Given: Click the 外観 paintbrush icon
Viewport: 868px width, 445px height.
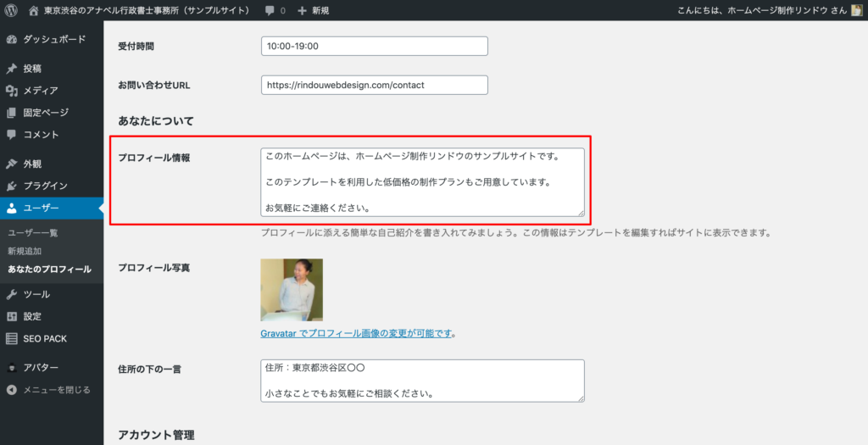Looking at the screenshot, I should point(11,164).
